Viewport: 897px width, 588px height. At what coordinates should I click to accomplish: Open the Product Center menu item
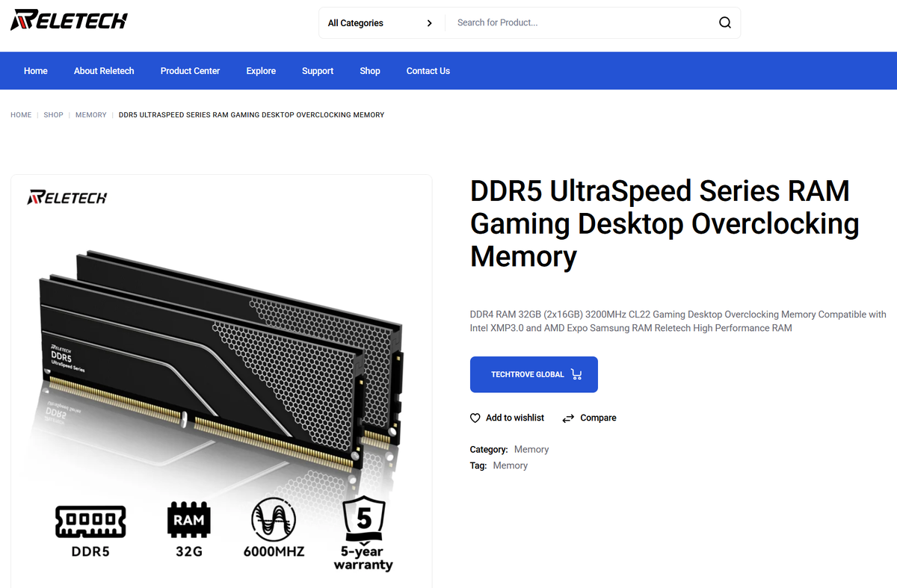coord(190,71)
